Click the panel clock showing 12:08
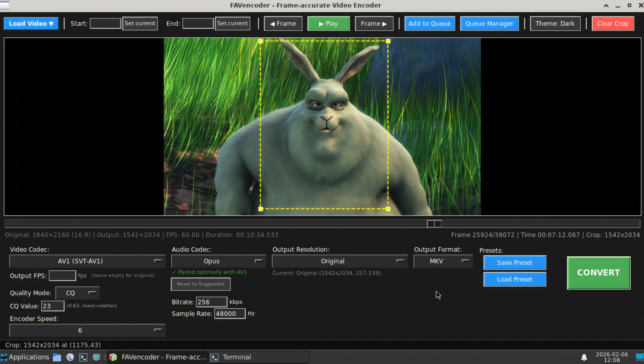The image size is (644, 364). pyautogui.click(x=612, y=357)
